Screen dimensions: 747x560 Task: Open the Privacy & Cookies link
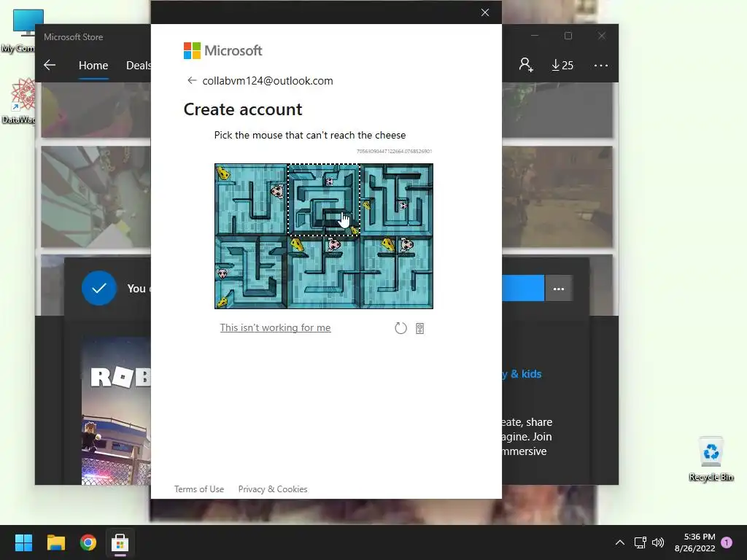pos(273,489)
